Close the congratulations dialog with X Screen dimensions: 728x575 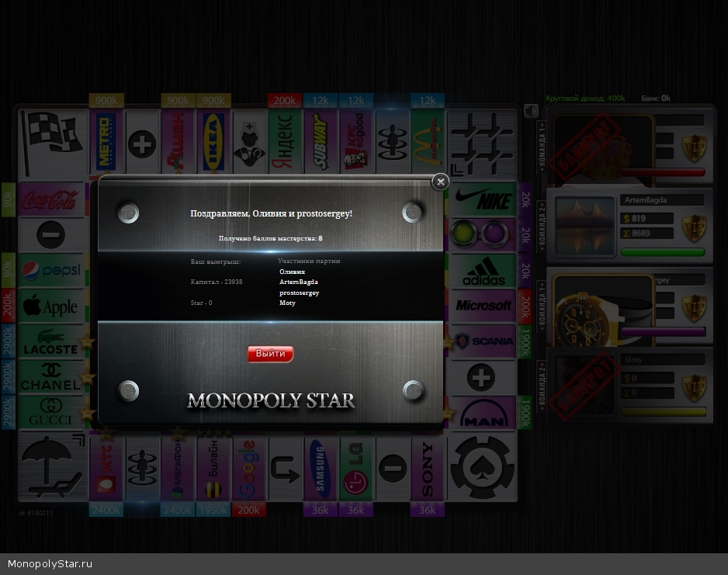click(440, 182)
